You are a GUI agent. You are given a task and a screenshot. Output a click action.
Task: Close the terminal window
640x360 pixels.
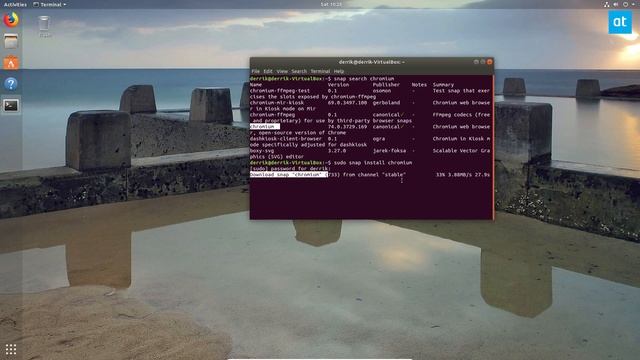(489, 62)
